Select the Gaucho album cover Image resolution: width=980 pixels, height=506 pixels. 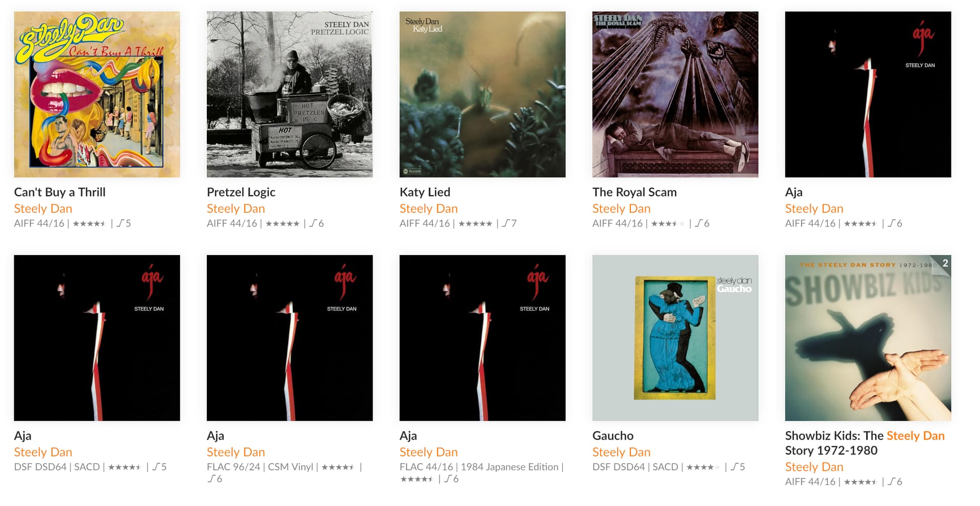[x=675, y=338]
